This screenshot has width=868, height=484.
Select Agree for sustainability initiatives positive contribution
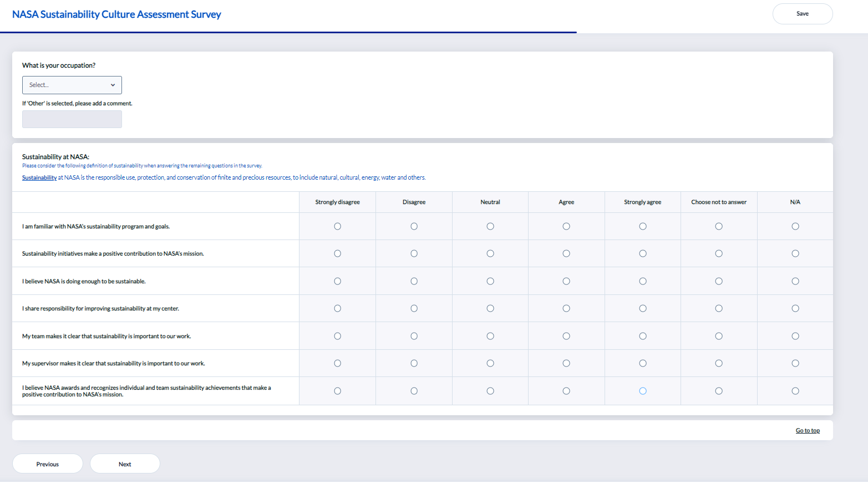pyautogui.click(x=566, y=253)
